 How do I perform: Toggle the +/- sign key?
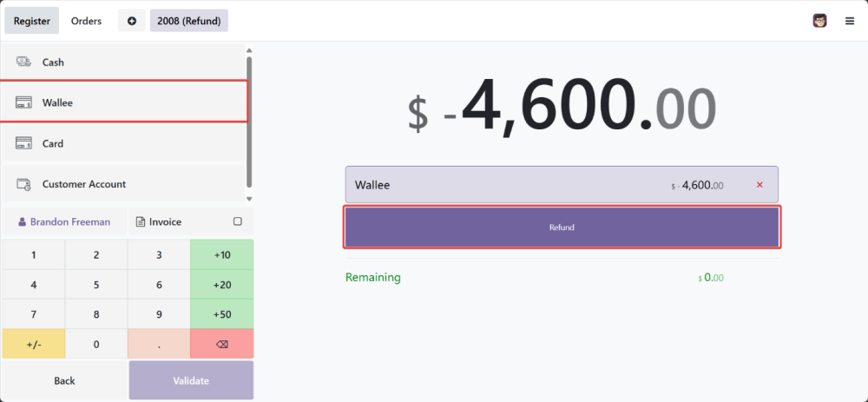(34, 345)
